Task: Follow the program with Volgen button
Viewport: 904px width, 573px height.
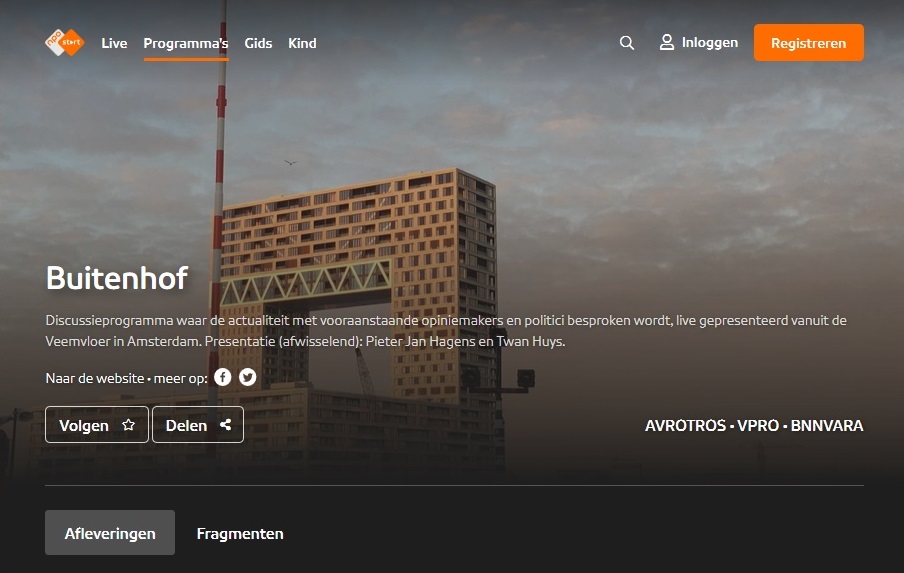Action: click(x=97, y=425)
